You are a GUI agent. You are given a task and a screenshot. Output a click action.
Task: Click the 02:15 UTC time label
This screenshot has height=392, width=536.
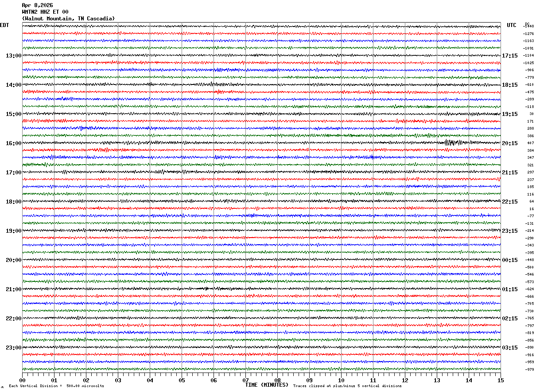[x=510, y=319]
